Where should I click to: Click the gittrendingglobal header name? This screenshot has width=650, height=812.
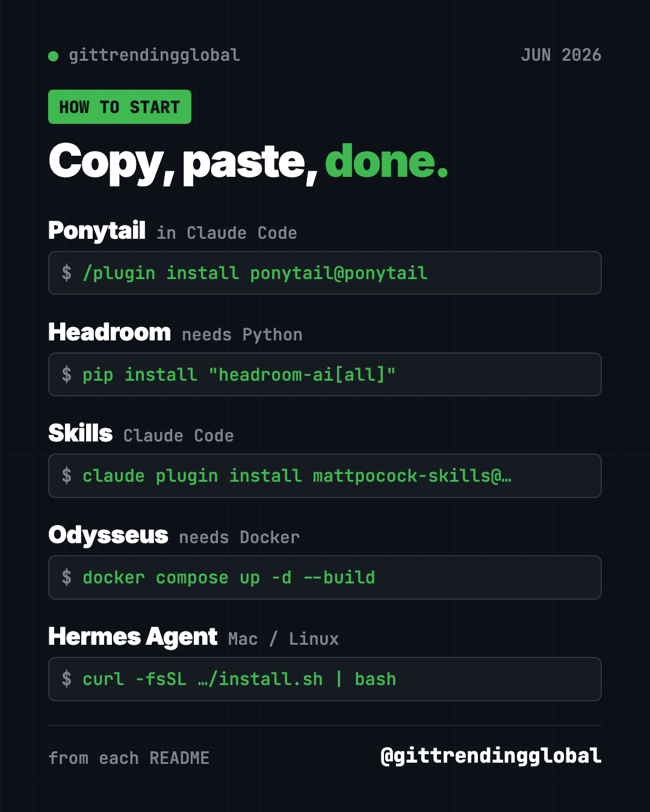[154, 55]
